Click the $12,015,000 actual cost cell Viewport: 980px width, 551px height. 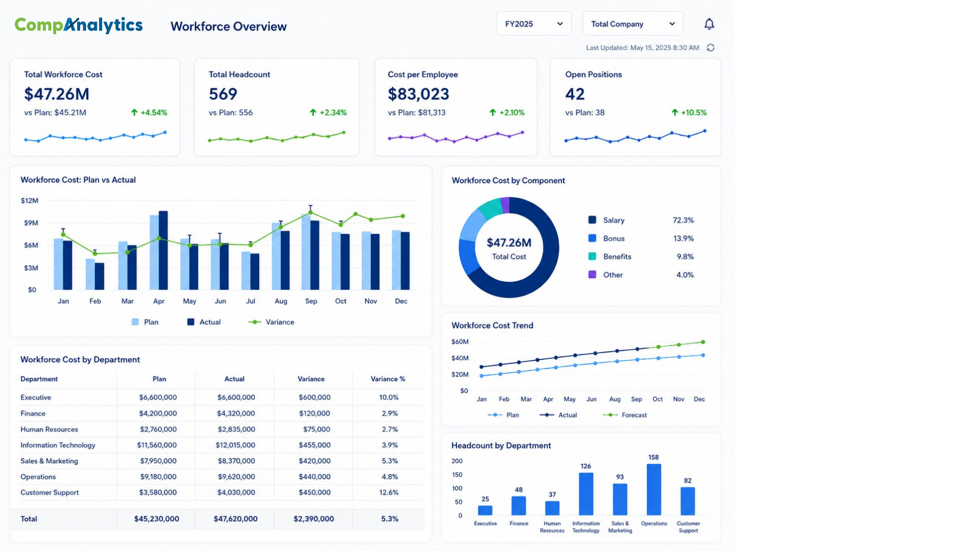(235, 445)
